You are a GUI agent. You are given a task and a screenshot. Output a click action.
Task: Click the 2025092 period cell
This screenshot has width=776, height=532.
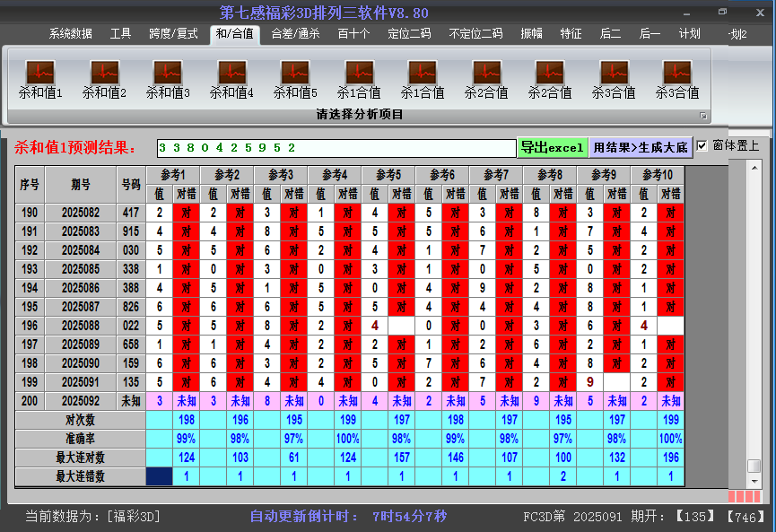(x=81, y=401)
